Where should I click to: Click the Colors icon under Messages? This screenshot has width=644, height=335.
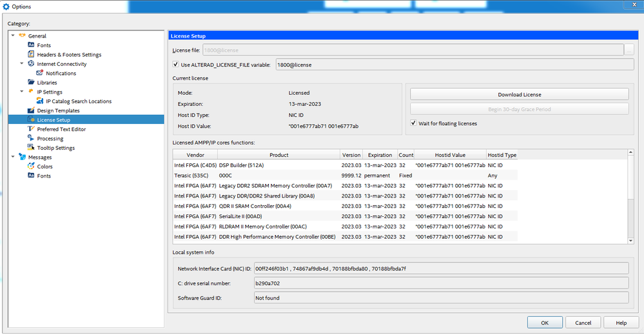coord(31,167)
